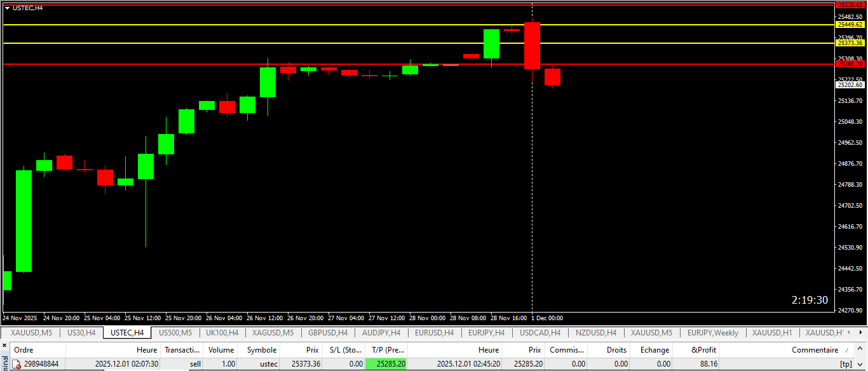Open the USTEC,H4 chart dropdown triangle
Screen dimensions: 868x371
[x=7, y=8]
